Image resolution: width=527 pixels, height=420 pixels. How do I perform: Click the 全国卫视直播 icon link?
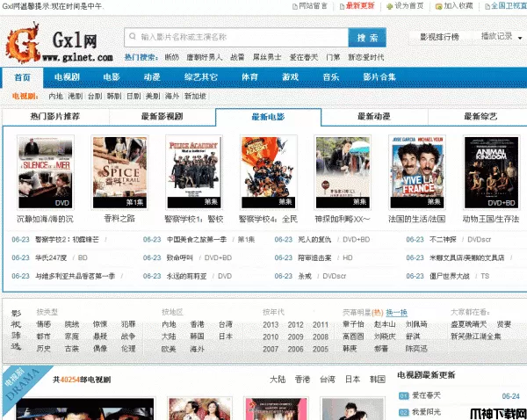(x=485, y=5)
